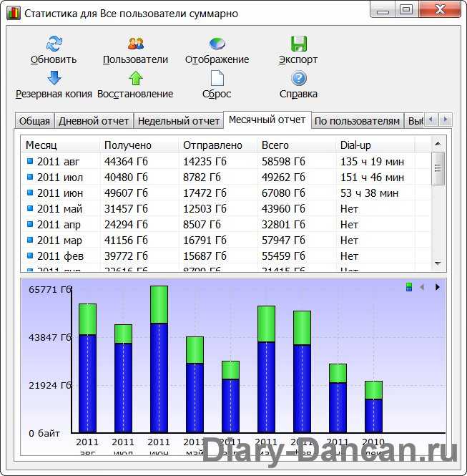Click the tallest chart bar, 2011 июн
Viewport: 467px width, 476px height.
(159, 359)
